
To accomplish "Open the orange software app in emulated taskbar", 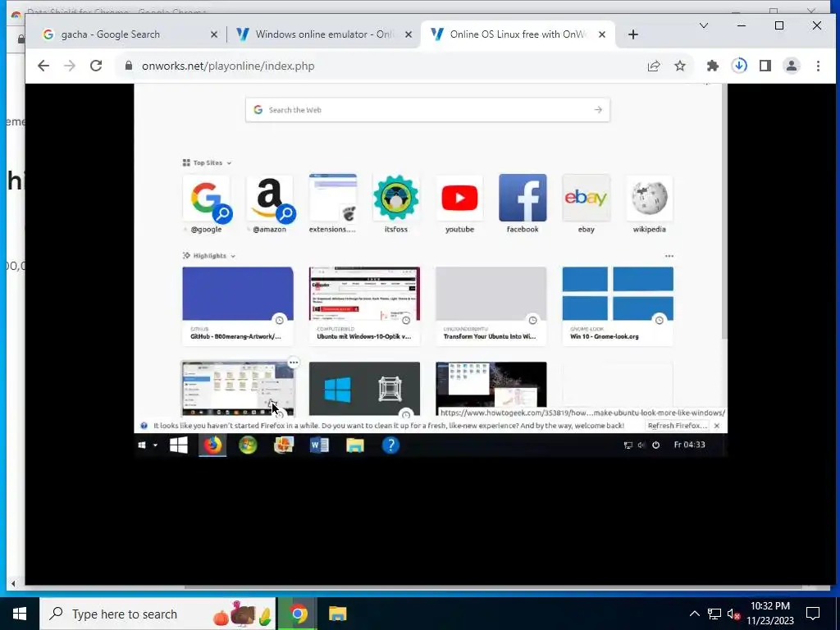I will coord(284,445).
